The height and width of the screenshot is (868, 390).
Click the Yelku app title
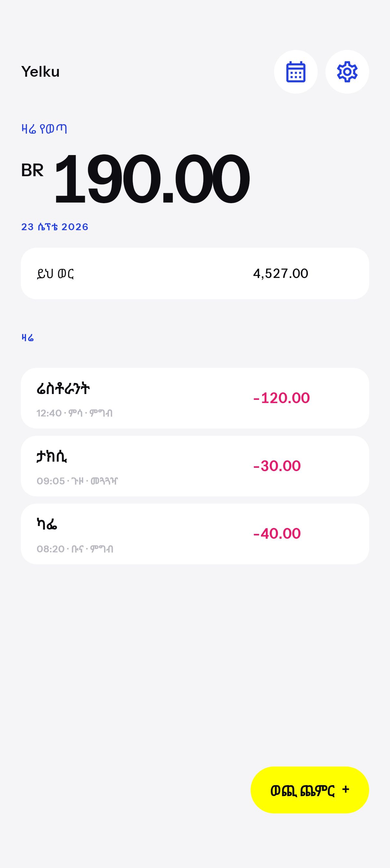(40, 72)
